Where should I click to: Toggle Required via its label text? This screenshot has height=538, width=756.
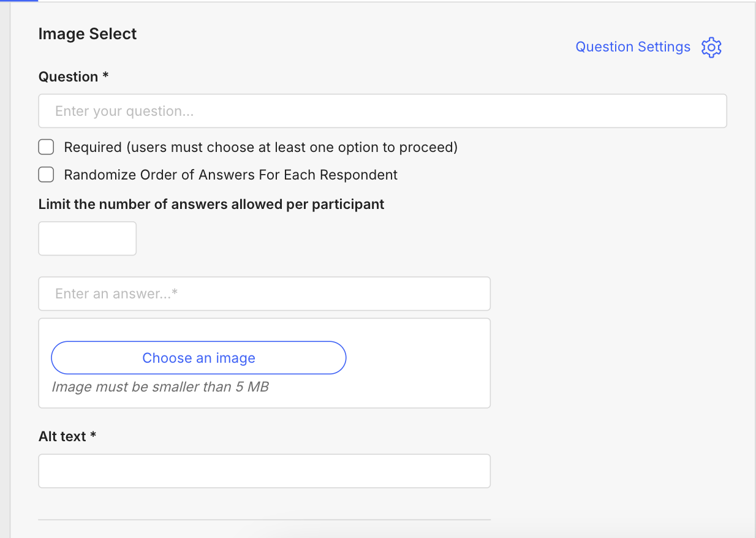pyautogui.click(x=261, y=147)
